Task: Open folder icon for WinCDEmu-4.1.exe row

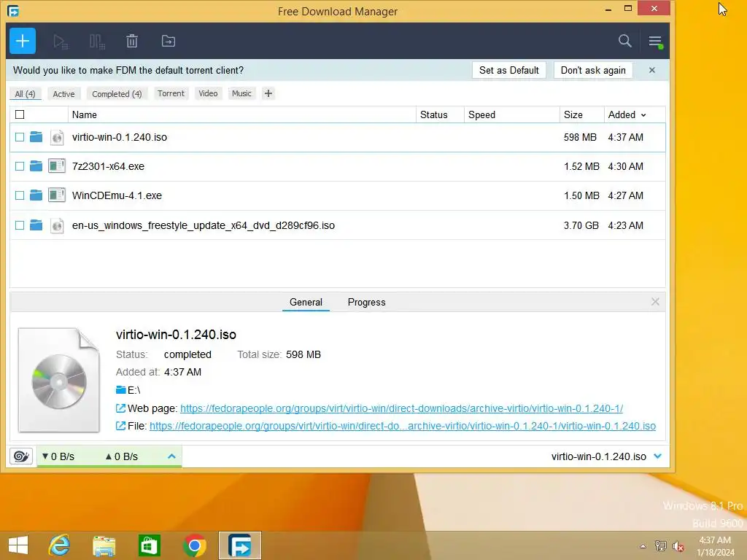Action: [x=36, y=195]
